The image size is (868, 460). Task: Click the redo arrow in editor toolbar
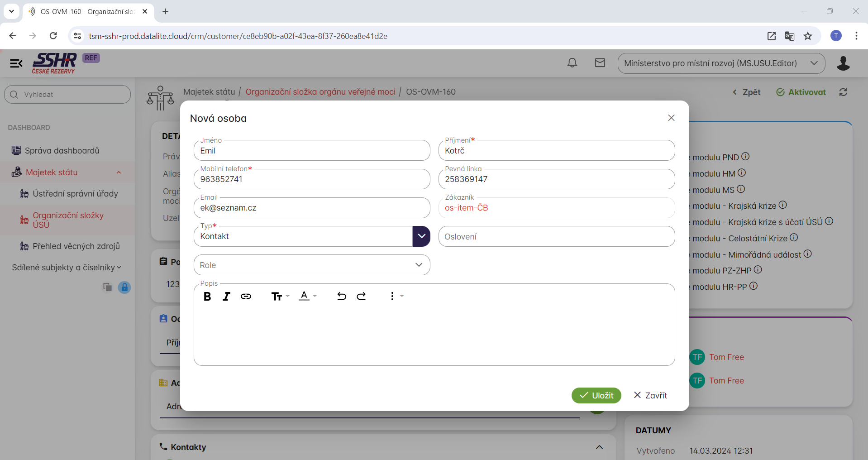[x=361, y=297]
